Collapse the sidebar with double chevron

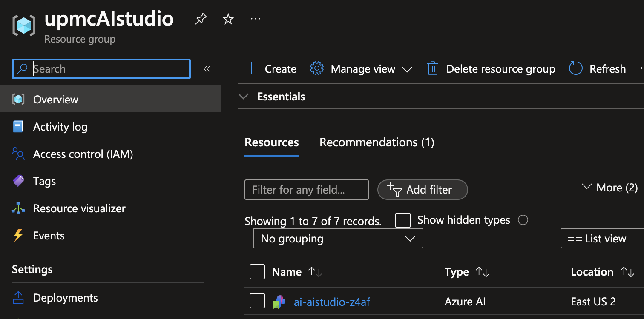click(207, 69)
